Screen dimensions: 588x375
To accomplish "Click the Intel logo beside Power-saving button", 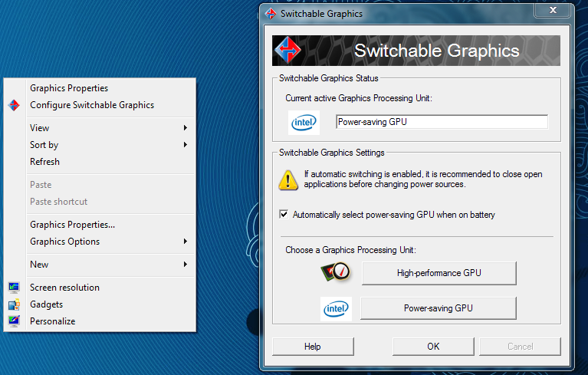I will (x=336, y=308).
